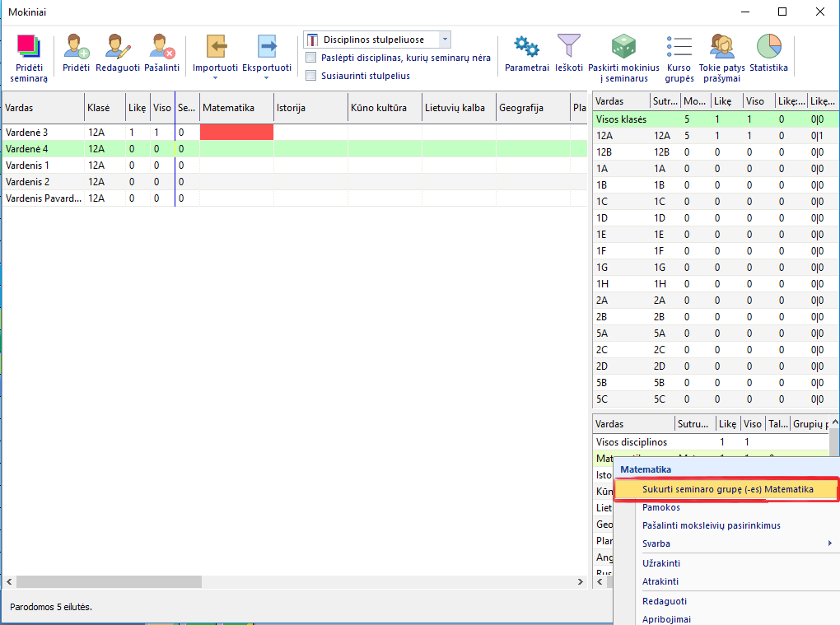Open the Statistika pie chart
The width and height of the screenshot is (840, 625).
coord(768,46)
